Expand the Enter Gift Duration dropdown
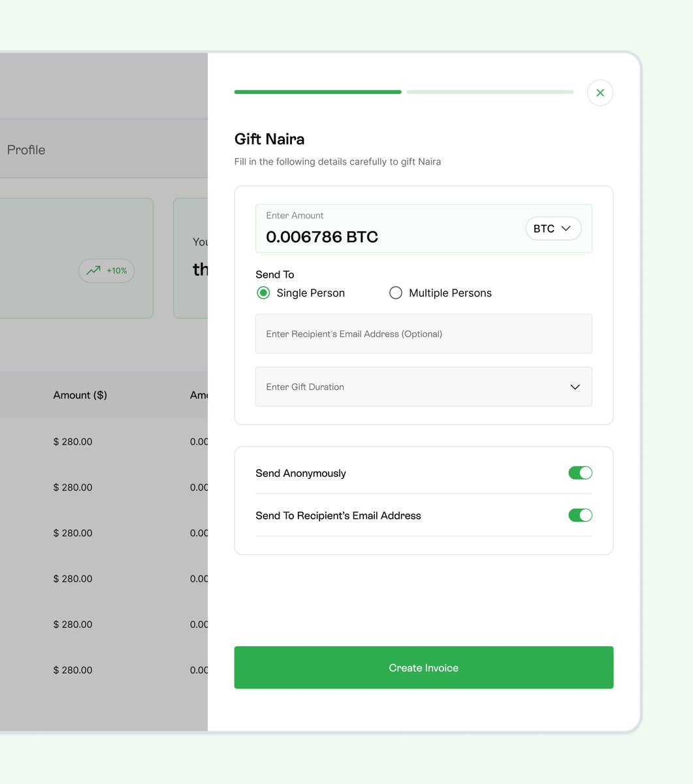Viewport: 693px width, 784px height. point(423,387)
